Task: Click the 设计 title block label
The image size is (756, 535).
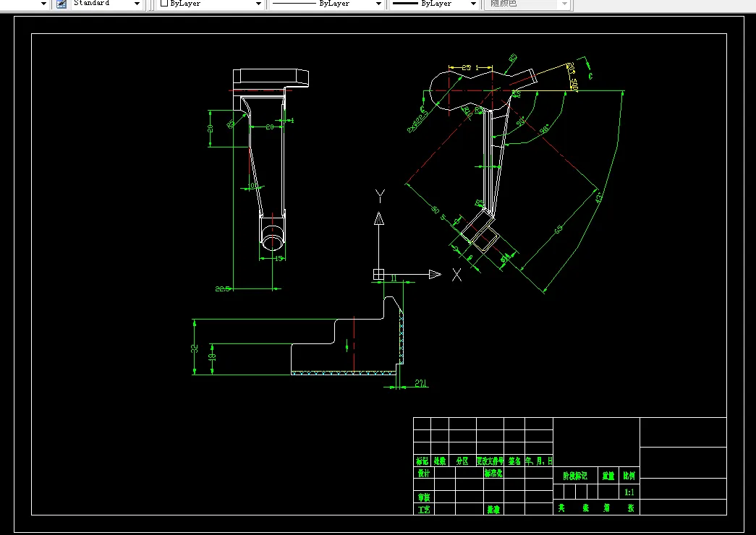Action: 424,474
